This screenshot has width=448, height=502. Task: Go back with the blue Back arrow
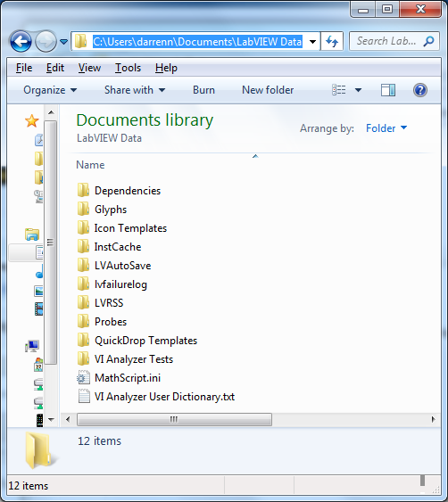21,41
